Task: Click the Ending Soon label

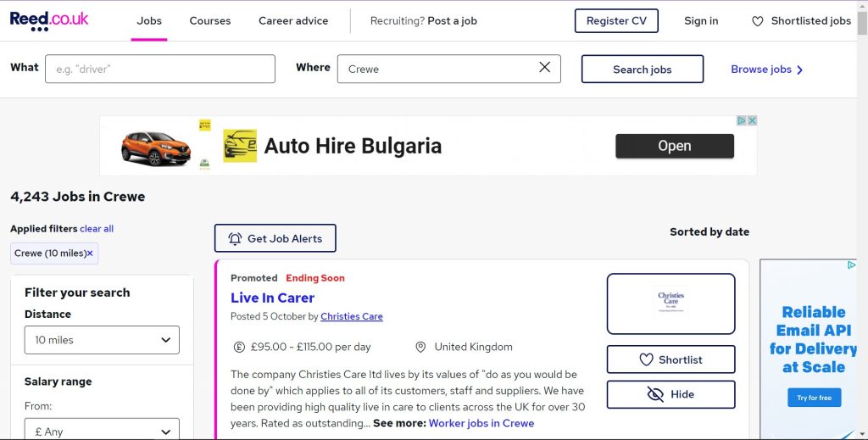Action: click(x=315, y=278)
